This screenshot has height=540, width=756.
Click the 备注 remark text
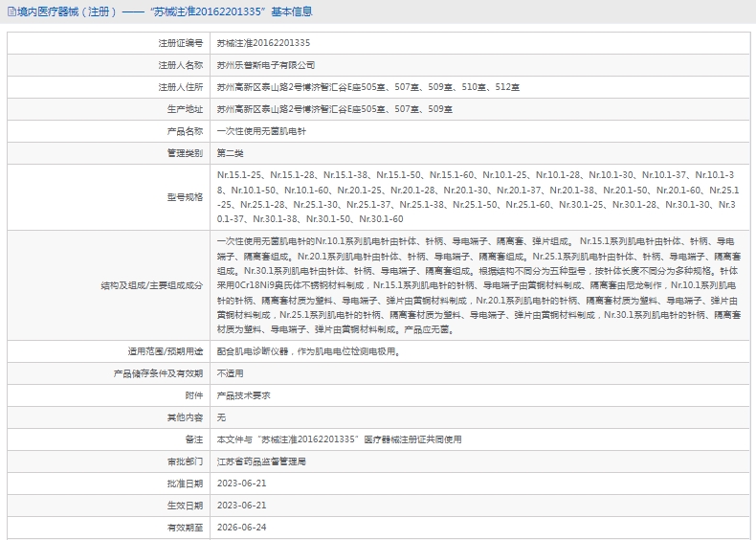pyautogui.click(x=339, y=439)
